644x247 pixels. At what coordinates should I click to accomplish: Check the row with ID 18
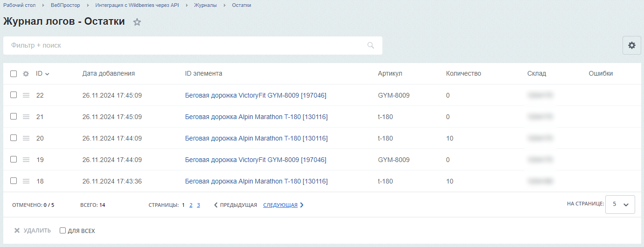coord(14,181)
